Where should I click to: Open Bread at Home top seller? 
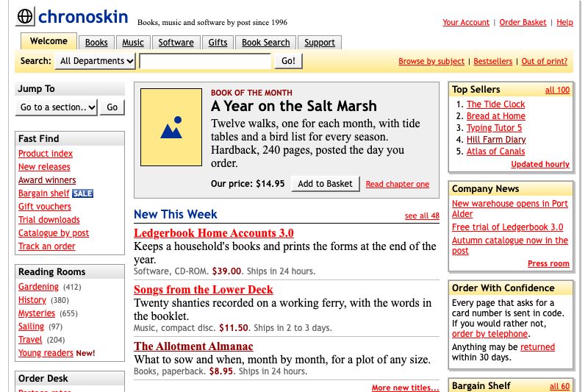(495, 116)
